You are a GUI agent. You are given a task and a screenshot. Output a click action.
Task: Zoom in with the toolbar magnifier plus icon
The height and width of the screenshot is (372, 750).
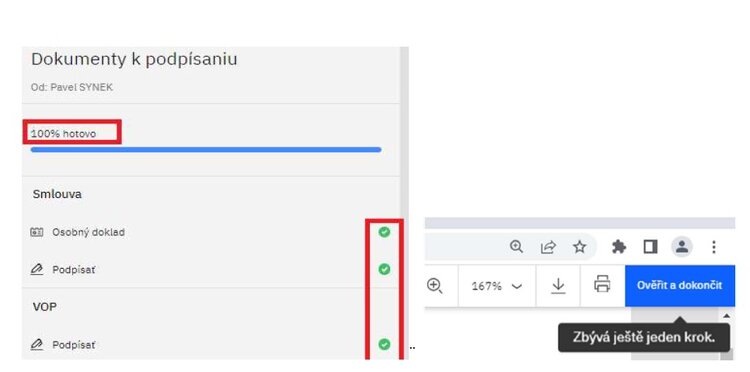[434, 286]
